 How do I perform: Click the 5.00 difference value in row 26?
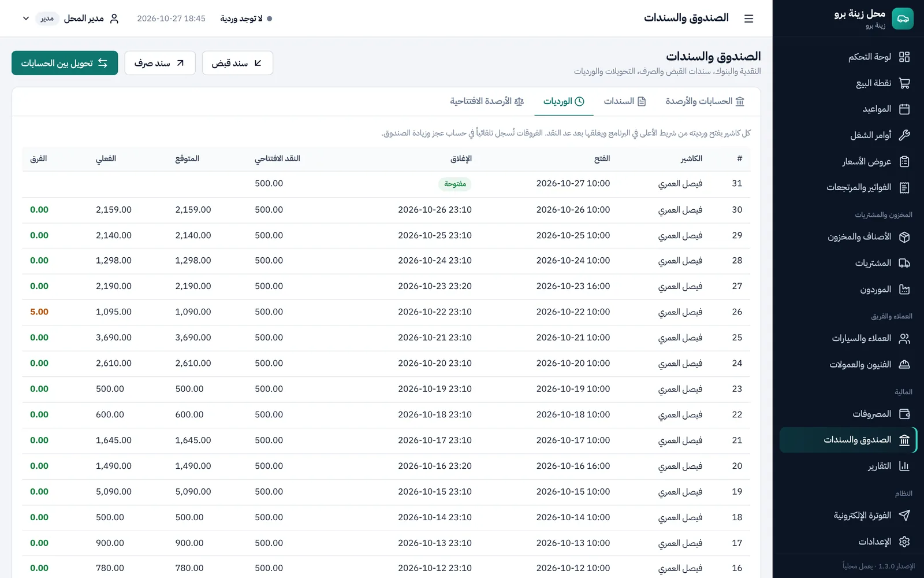pyautogui.click(x=39, y=312)
